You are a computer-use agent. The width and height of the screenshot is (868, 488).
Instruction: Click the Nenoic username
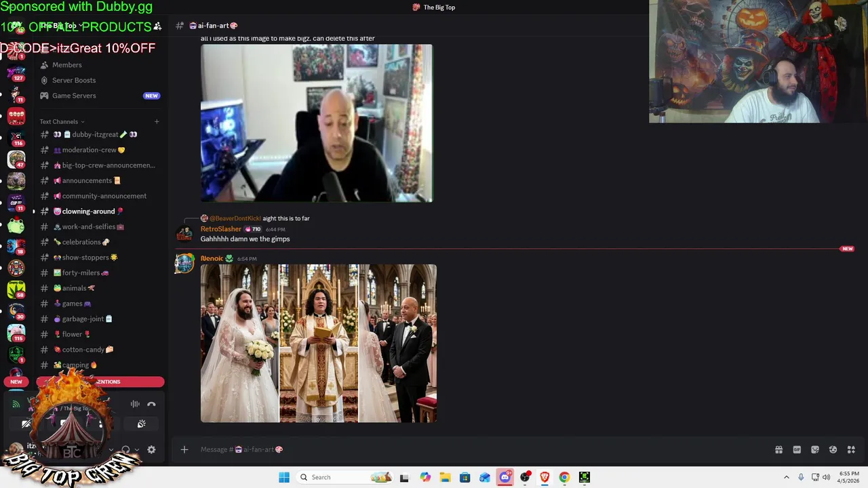coord(212,258)
